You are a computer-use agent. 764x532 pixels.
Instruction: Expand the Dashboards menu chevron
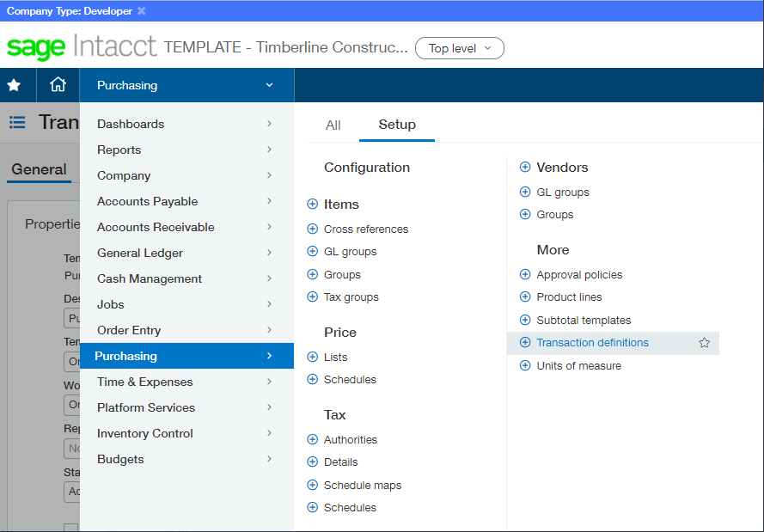pyautogui.click(x=269, y=124)
